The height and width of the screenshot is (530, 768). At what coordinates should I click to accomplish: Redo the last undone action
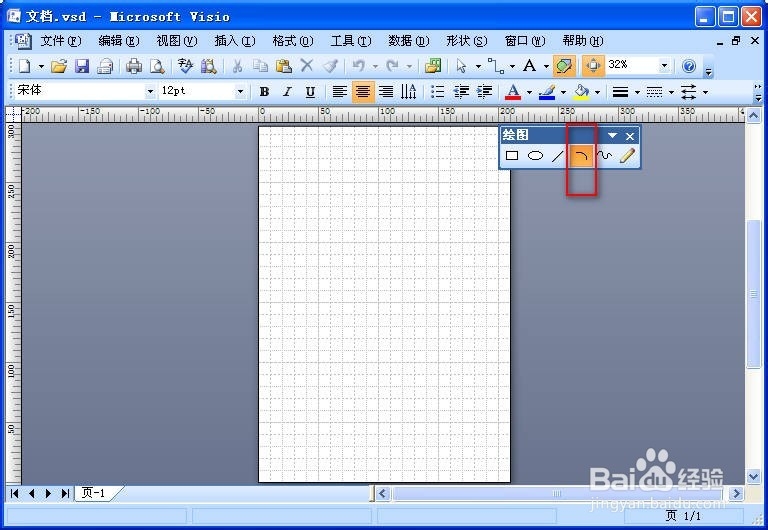click(392, 66)
